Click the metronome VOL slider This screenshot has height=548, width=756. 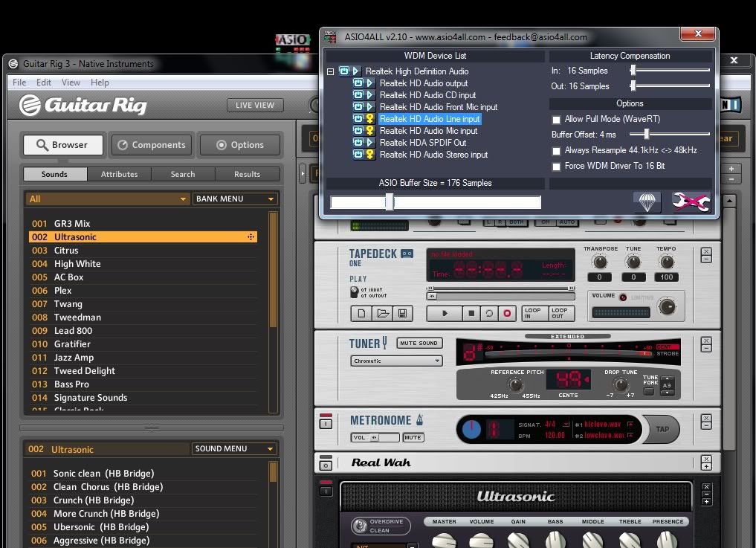pos(375,437)
